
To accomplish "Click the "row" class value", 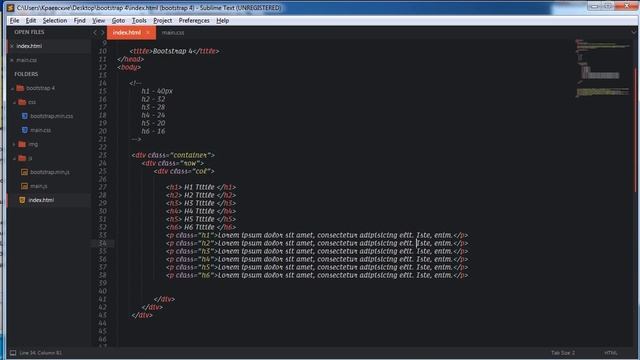I will coord(189,163).
